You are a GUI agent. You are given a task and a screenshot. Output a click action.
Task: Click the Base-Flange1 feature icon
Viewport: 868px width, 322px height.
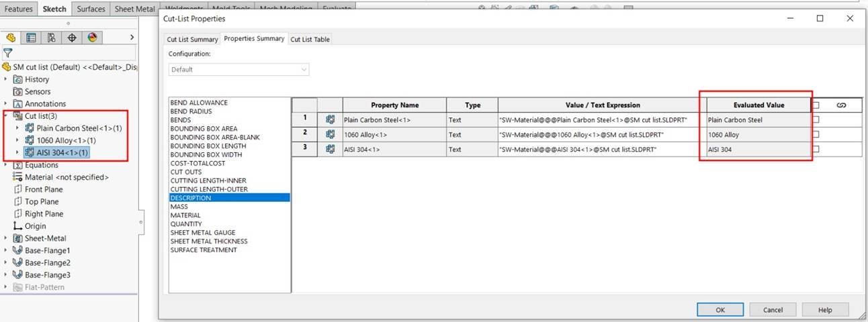[17, 250]
